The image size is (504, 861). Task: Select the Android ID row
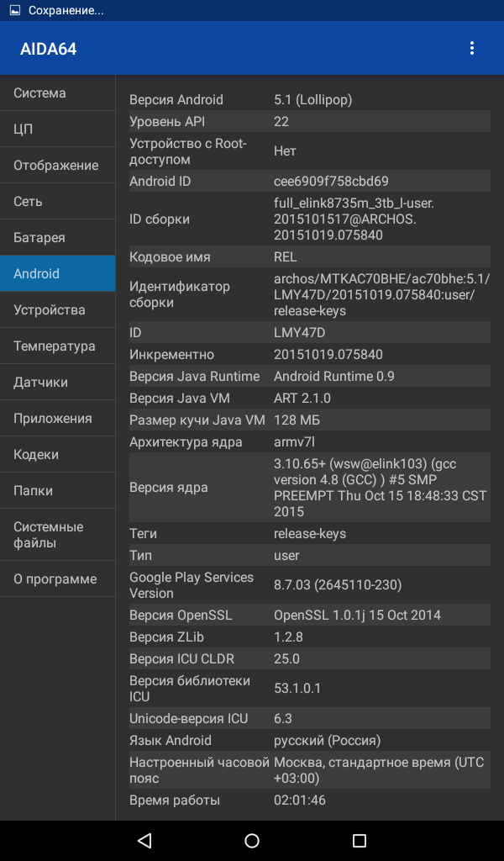(310, 182)
